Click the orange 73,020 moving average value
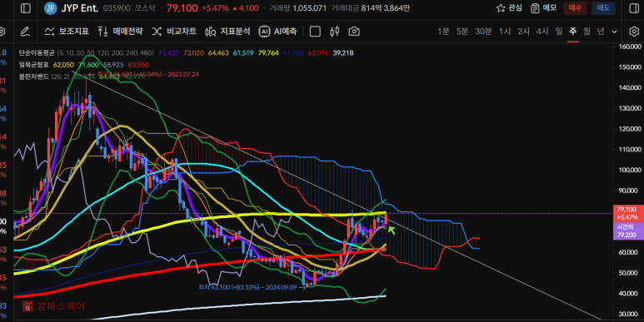 click(x=193, y=53)
